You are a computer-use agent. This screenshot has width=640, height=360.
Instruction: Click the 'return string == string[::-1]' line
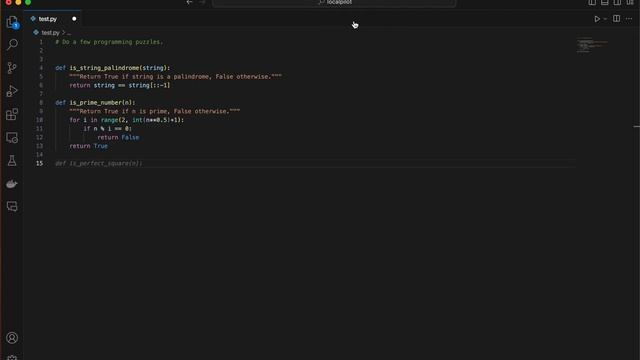tap(120, 85)
